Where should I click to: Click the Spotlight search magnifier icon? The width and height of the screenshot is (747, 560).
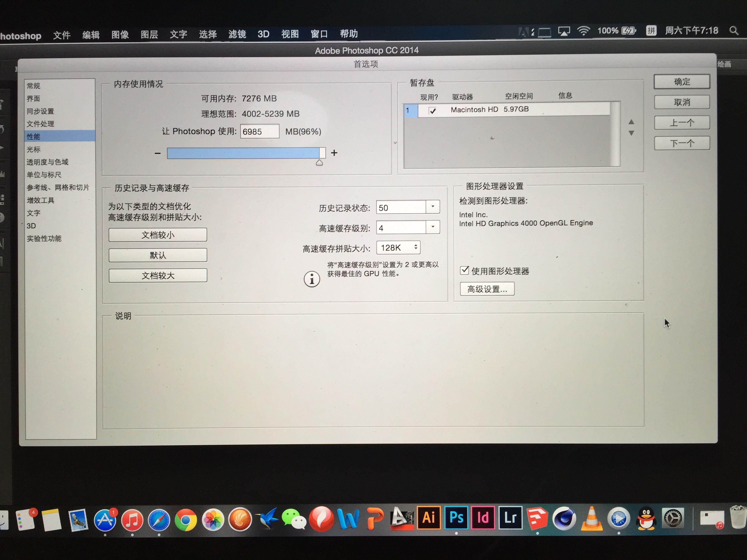(733, 31)
